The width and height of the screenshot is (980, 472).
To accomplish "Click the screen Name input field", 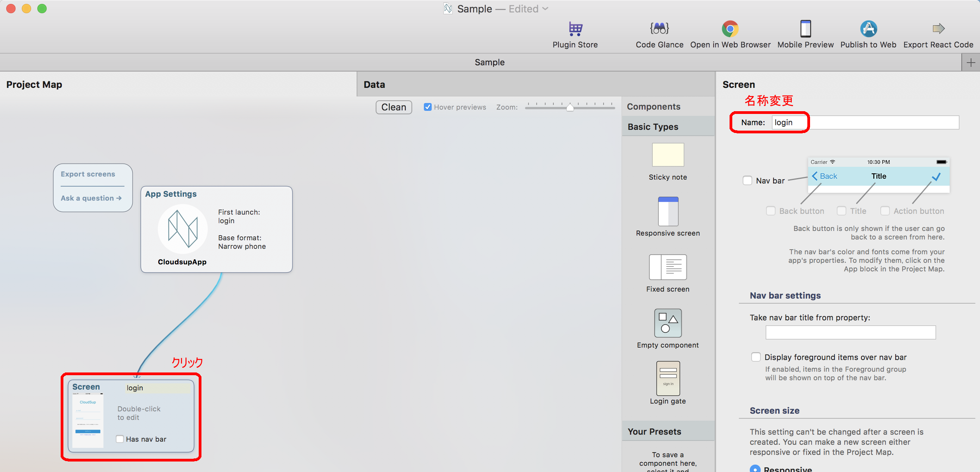I will pyautogui.click(x=865, y=122).
